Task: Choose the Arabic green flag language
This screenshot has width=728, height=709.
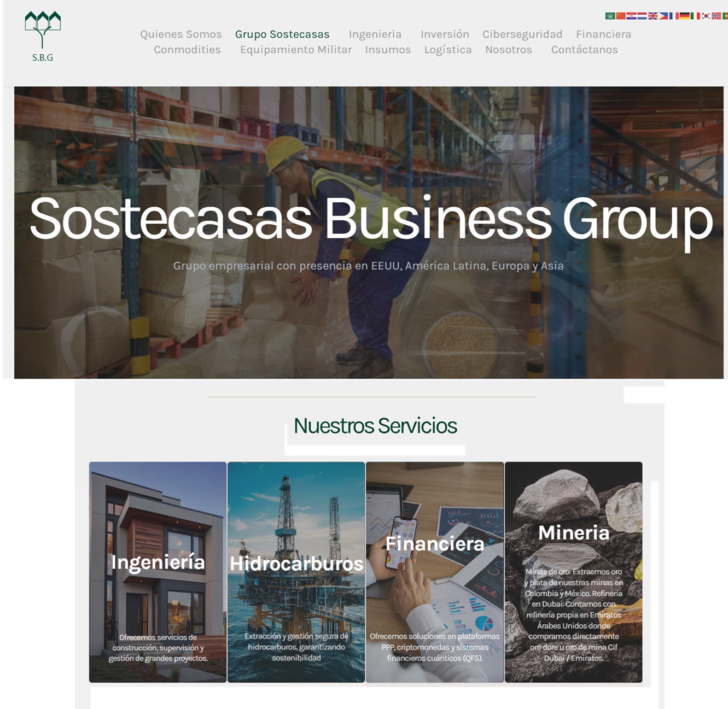Action: 610,16
